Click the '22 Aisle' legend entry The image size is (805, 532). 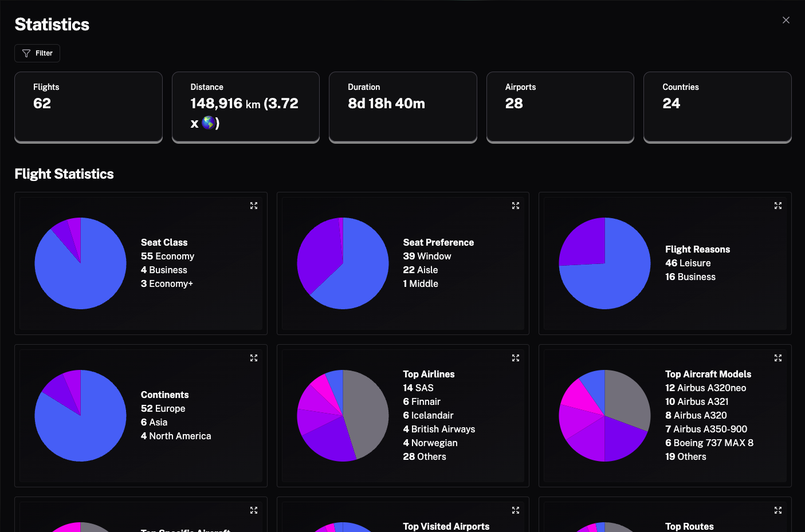click(x=421, y=270)
